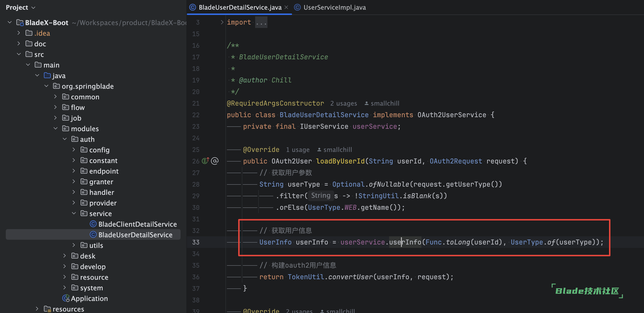Viewport: 644px width, 313px height.
Task: Select BladeUserDetailService in project tree
Action: click(x=135, y=235)
